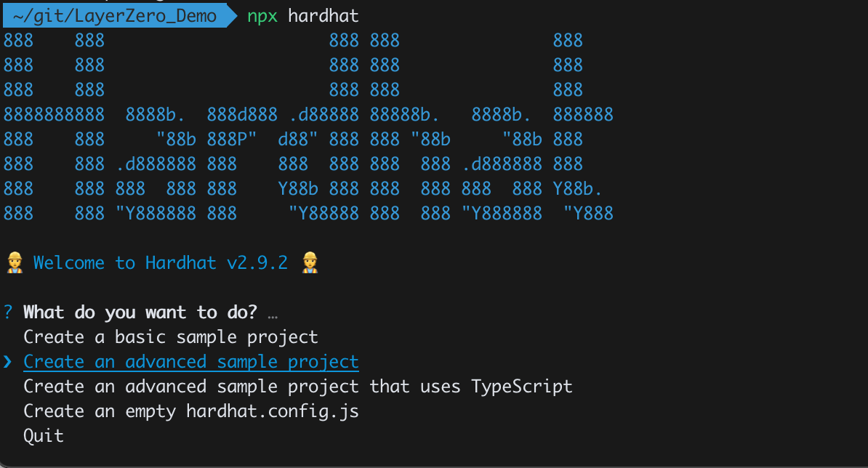
Task: Click the selection arrow beside advanced sample project
Action: pyautogui.click(x=8, y=362)
